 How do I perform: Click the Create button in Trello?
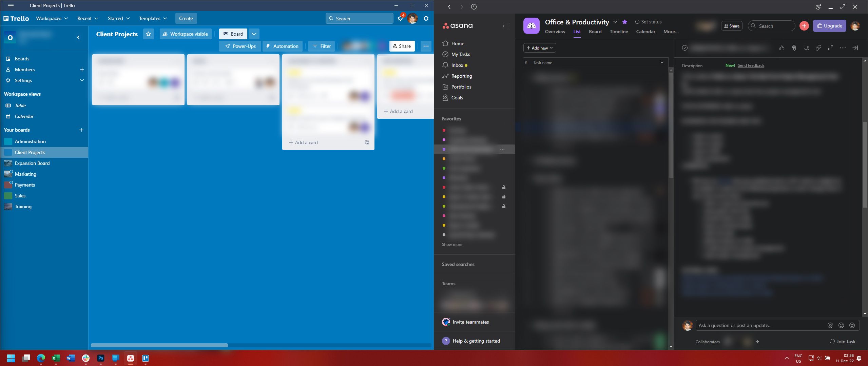pyautogui.click(x=186, y=18)
